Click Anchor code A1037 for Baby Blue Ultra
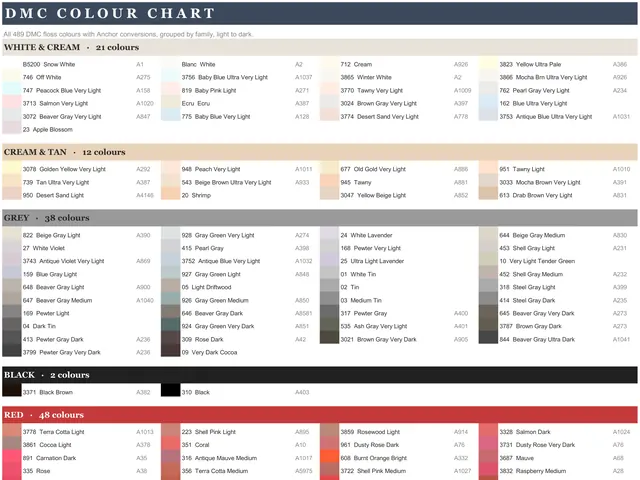 (303, 77)
